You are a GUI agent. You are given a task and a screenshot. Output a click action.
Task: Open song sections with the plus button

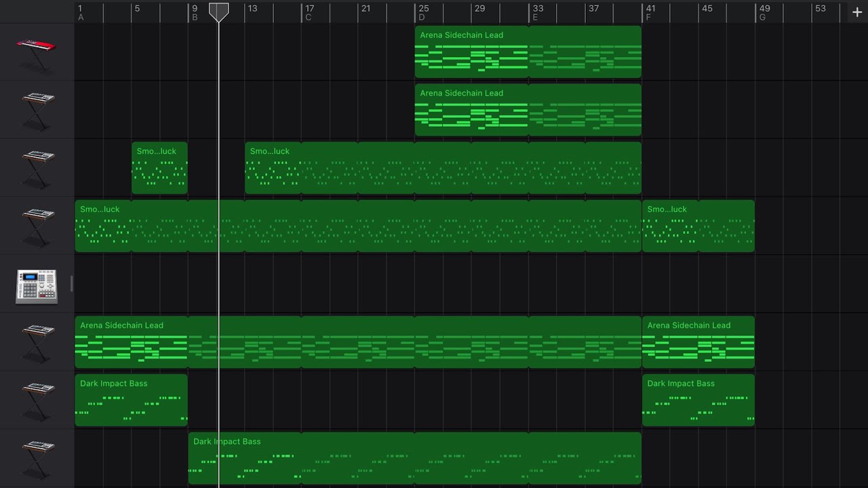(x=857, y=12)
